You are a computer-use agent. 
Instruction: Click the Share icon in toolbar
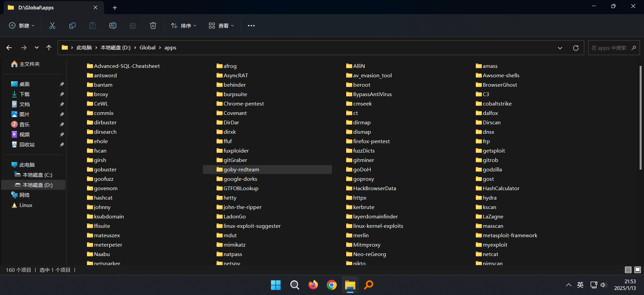pos(133,26)
